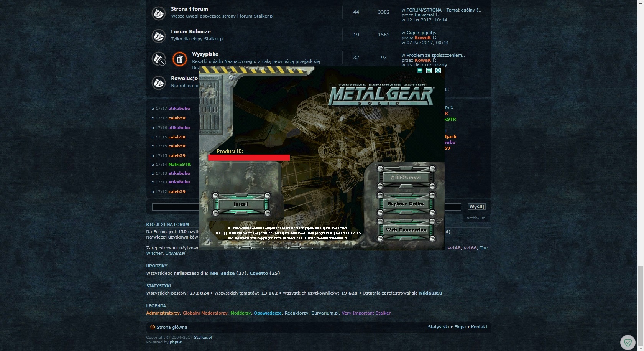This screenshot has width=644, height=351.
Task: Go to Strona główna breadcrumb
Action: [x=172, y=327]
